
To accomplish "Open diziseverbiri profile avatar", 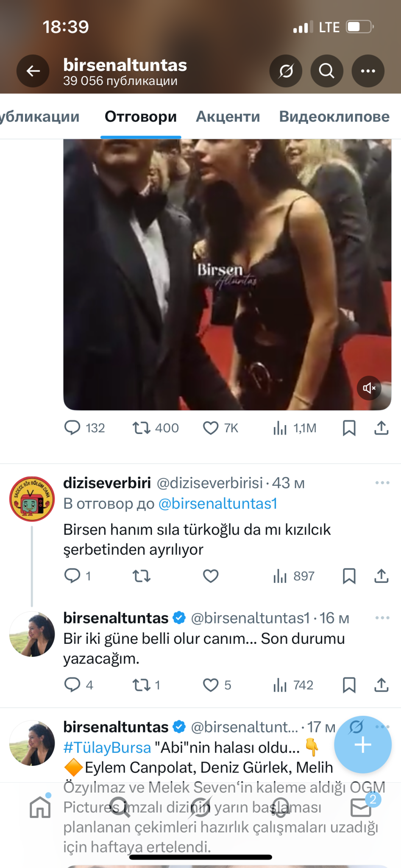I will pyautogui.click(x=32, y=499).
